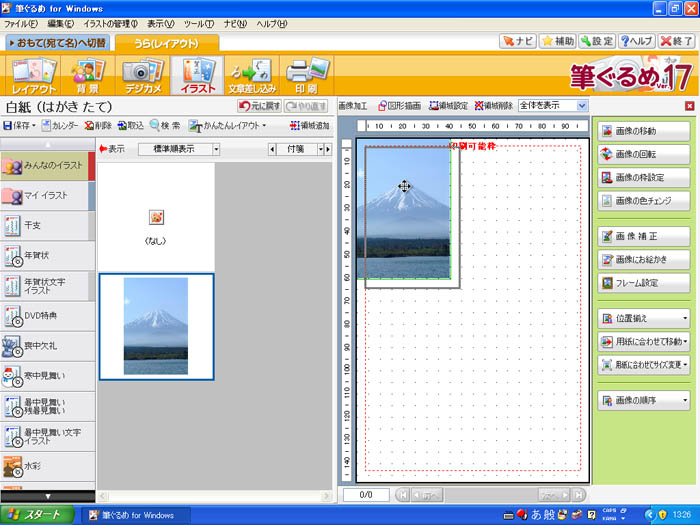700x525 pixels.
Task: Click the 印刷 (print) icon
Action: [304, 77]
